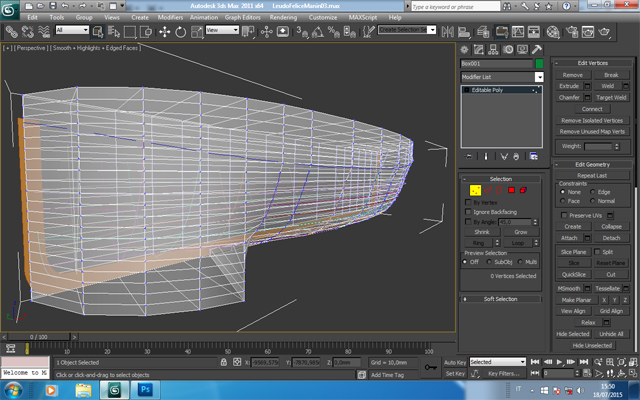
Task: Click the Collapse button
Action: [611, 227]
